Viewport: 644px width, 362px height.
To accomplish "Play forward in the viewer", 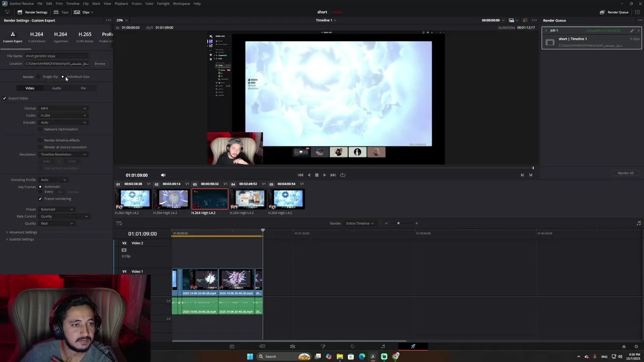I will click(325, 175).
